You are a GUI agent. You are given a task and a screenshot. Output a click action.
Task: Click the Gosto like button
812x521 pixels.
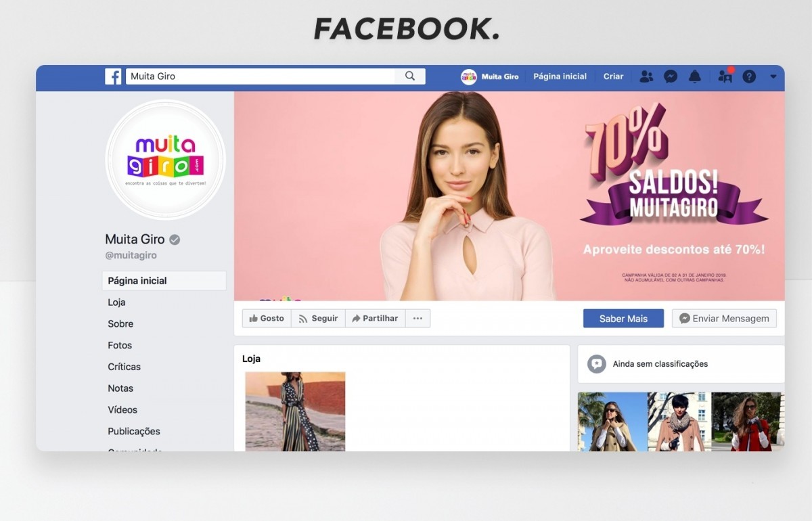[x=267, y=319]
